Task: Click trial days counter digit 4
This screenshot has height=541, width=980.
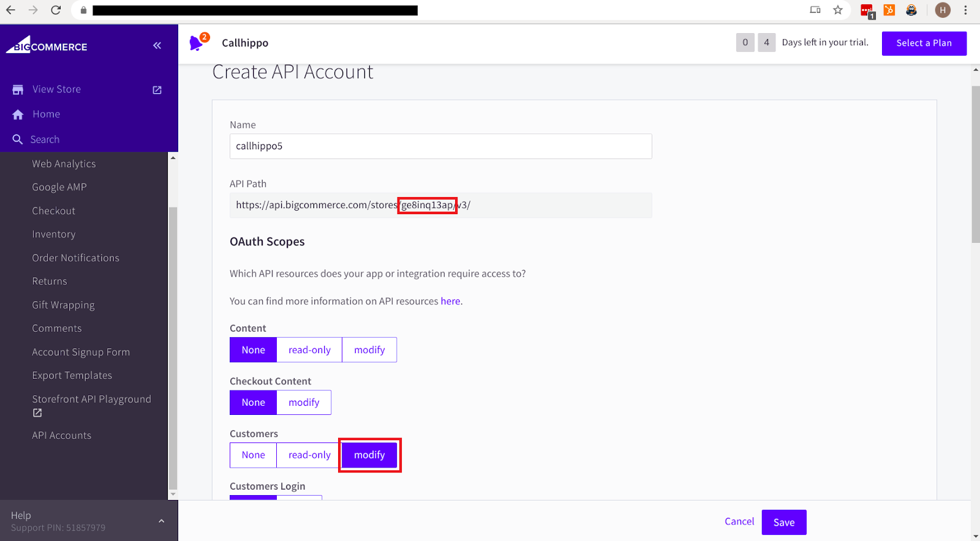Action: (766, 42)
